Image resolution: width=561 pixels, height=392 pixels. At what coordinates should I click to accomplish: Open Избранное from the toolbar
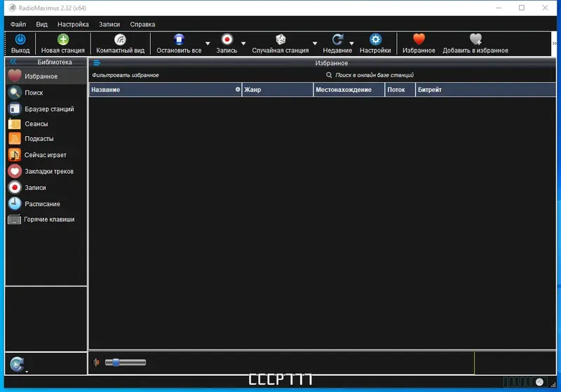pyautogui.click(x=419, y=43)
